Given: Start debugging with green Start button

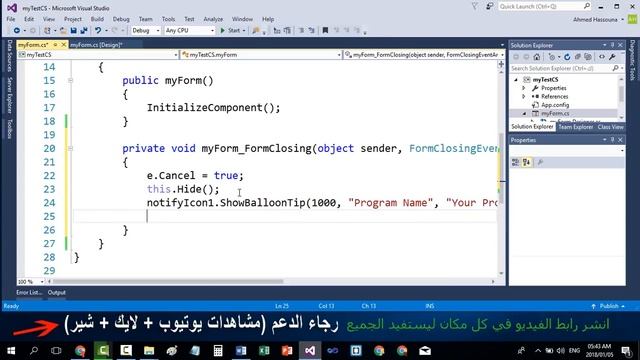Looking at the screenshot, I should click(x=230, y=31).
